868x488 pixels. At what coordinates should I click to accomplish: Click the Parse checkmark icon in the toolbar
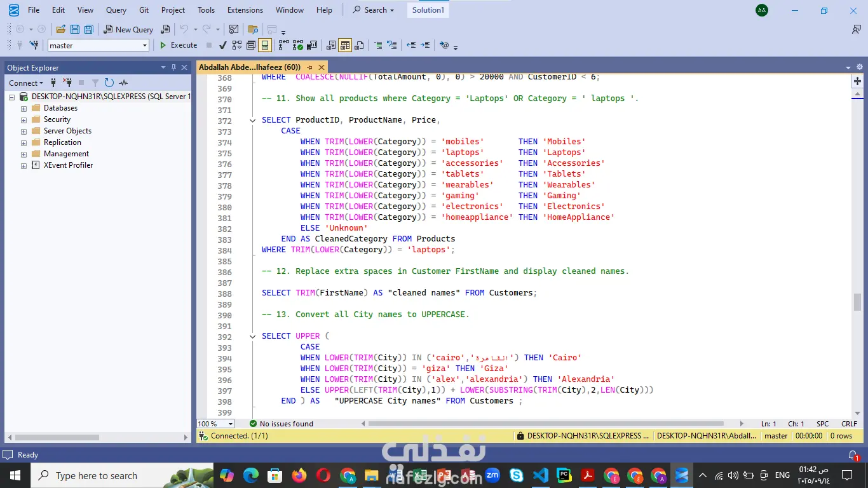[222, 45]
